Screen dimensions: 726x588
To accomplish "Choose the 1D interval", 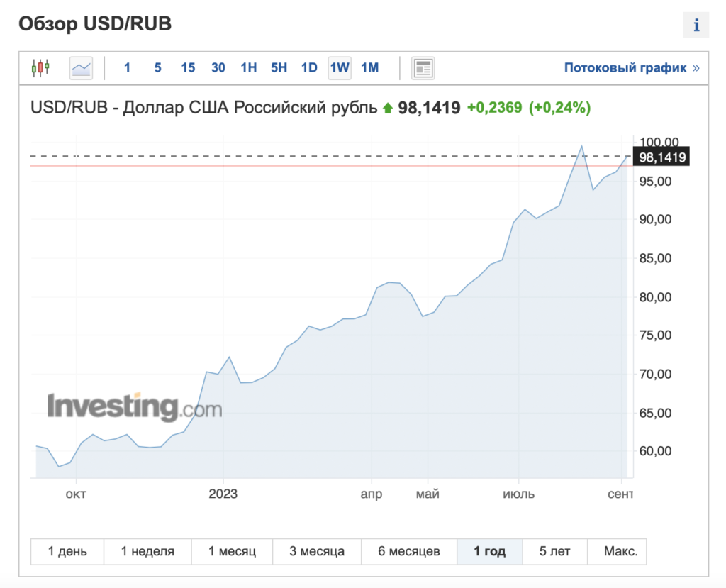I will click(x=309, y=68).
